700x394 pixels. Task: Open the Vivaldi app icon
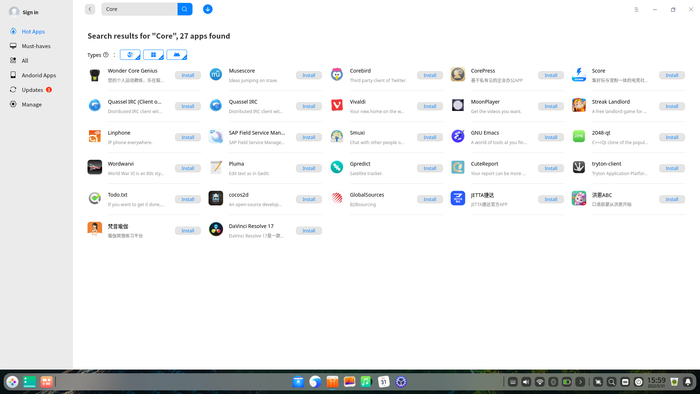click(337, 105)
